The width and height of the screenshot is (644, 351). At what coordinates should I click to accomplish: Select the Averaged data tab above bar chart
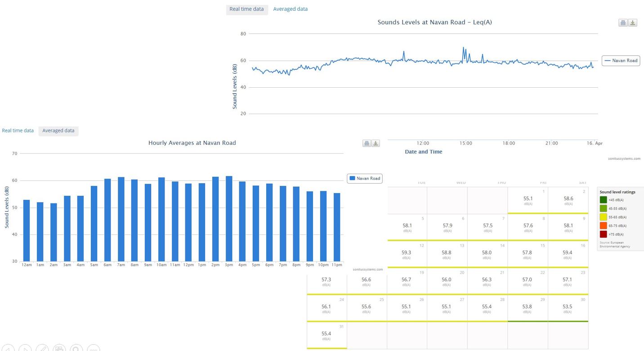pos(58,130)
